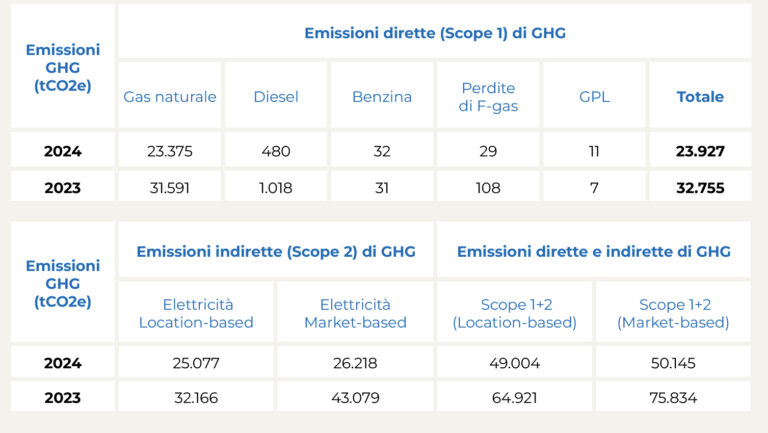The image size is (768, 433).
Task: Click the Scope 1+2 (Market-based) header
Action: (673, 313)
